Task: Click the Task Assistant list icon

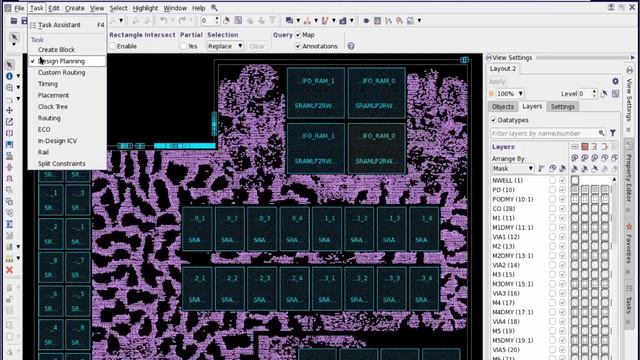Action: pyautogui.click(x=33, y=25)
